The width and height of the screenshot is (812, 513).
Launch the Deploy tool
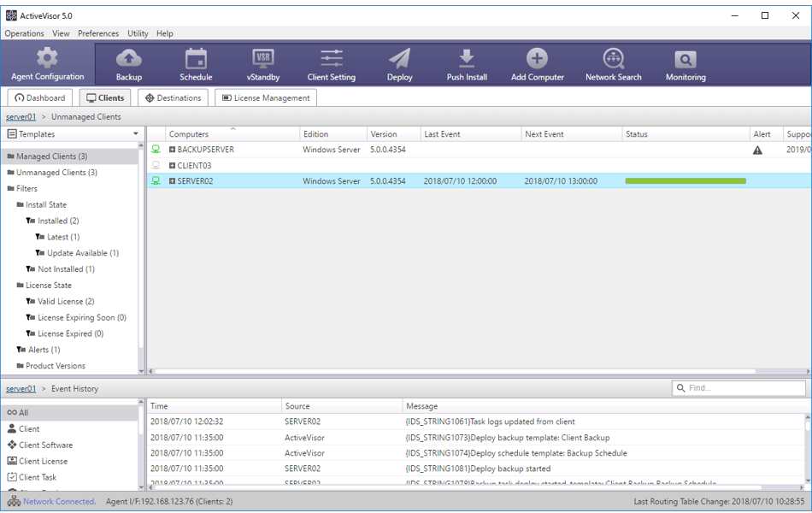coord(398,62)
